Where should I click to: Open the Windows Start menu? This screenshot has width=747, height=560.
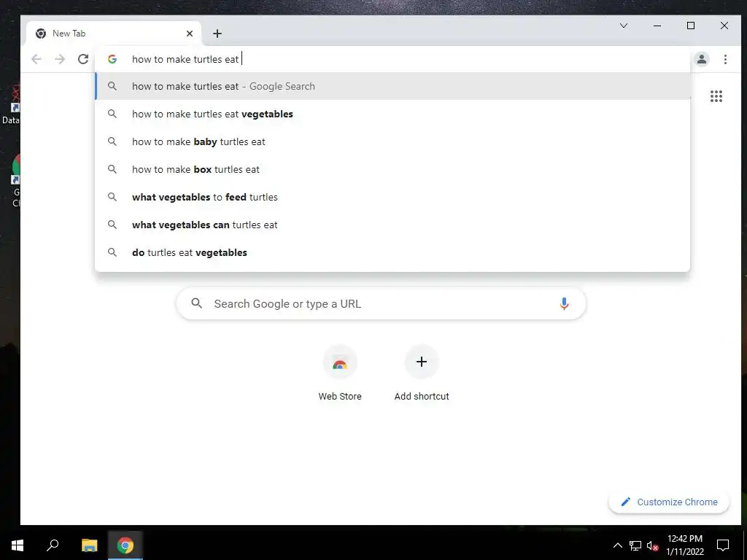(x=18, y=545)
